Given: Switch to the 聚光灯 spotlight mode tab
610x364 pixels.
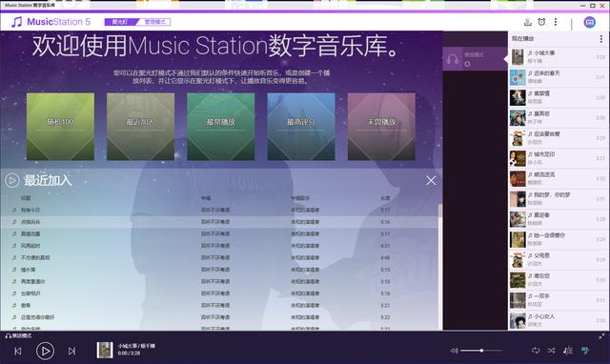Looking at the screenshot, I should pyautogui.click(x=120, y=22).
